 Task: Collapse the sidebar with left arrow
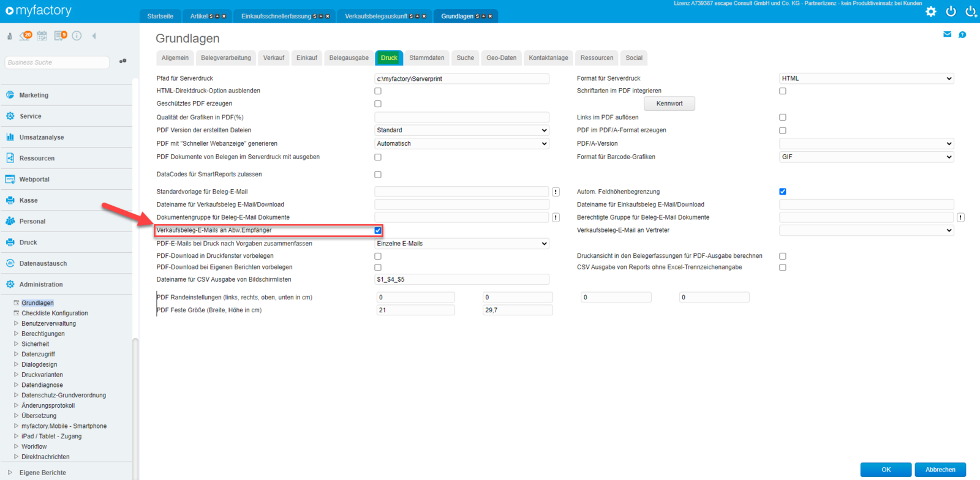[x=94, y=36]
